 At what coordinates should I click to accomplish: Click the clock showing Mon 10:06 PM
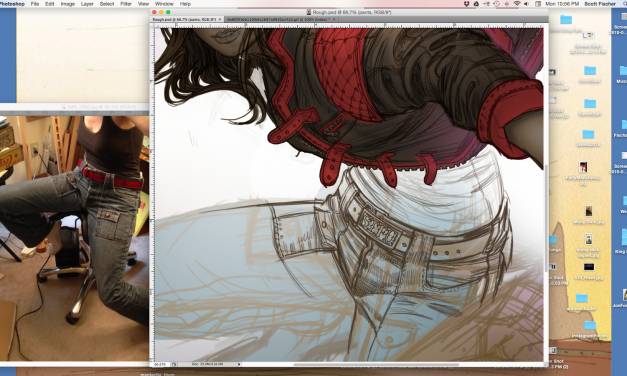(562, 4)
